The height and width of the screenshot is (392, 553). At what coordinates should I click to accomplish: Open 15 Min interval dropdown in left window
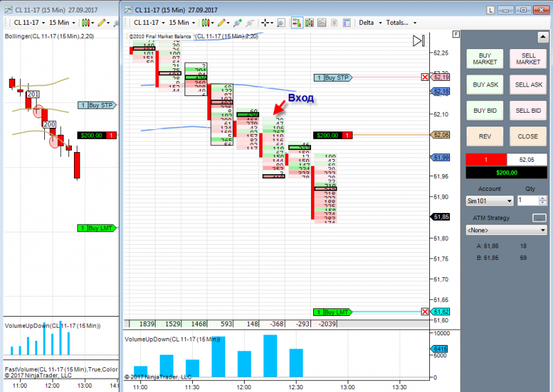coord(62,23)
